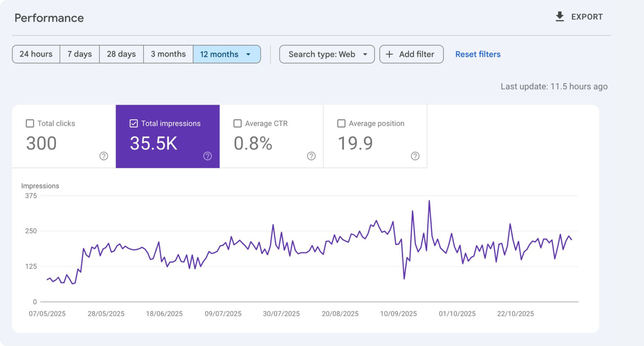Screen dimensions: 644x346
Task: Select the 3 months range
Action: tap(168, 54)
